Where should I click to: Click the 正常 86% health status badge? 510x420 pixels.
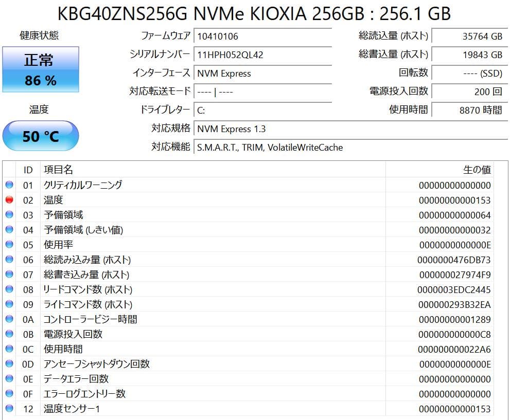[x=41, y=69]
